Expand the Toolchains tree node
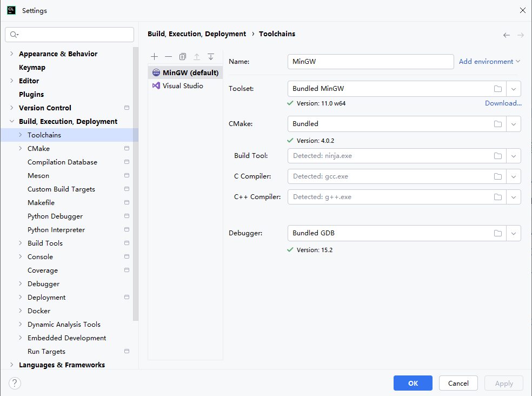Viewport: 532px width, 396px height. pos(21,135)
